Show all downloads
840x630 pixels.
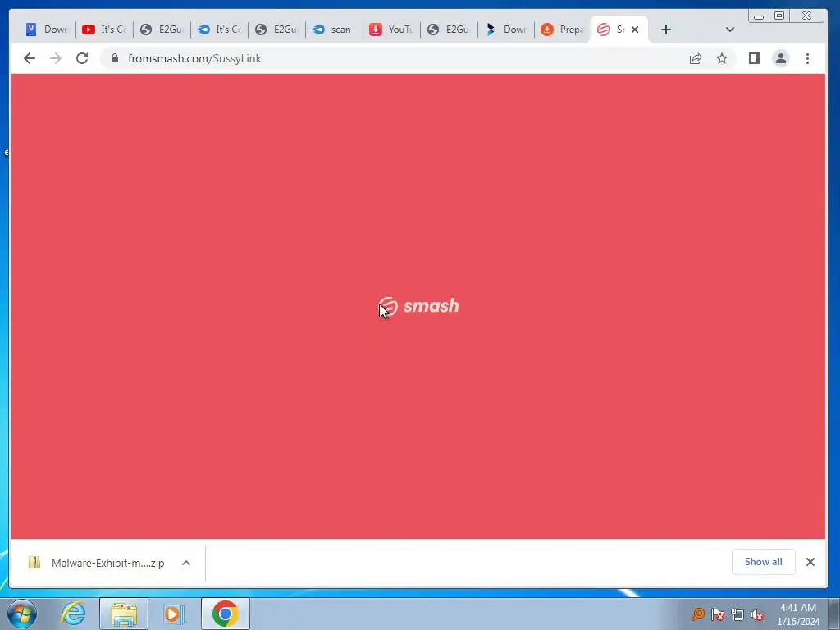pos(763,562)
